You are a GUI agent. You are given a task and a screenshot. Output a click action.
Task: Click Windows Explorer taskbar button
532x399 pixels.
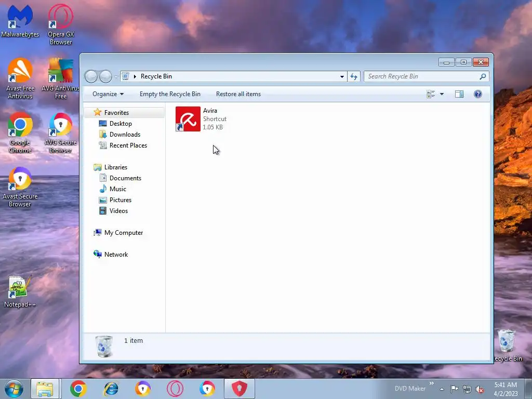(45, 389)
